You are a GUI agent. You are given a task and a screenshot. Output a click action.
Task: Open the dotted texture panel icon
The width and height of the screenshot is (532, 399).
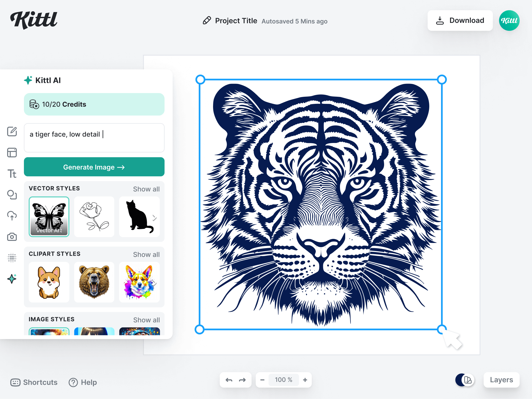(12, 258)
